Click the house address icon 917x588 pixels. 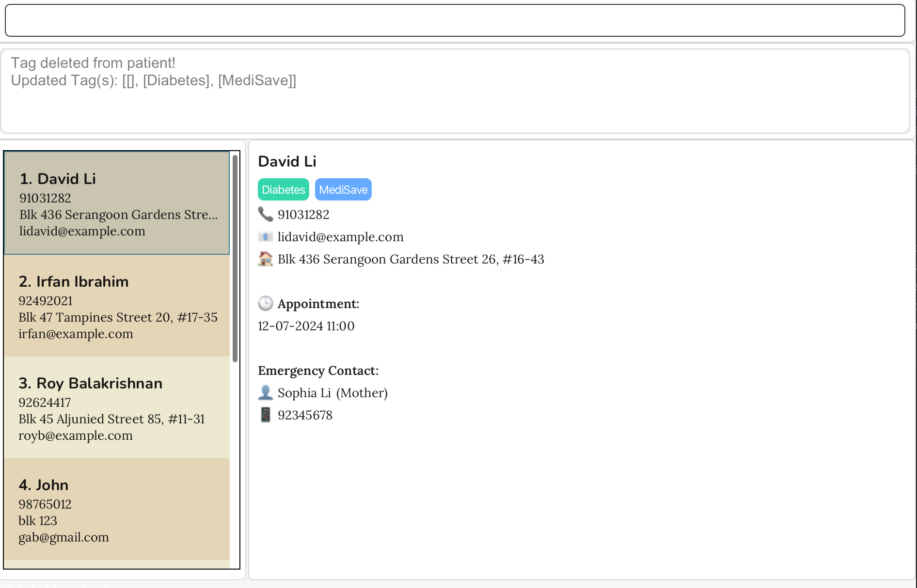[265, 259]
